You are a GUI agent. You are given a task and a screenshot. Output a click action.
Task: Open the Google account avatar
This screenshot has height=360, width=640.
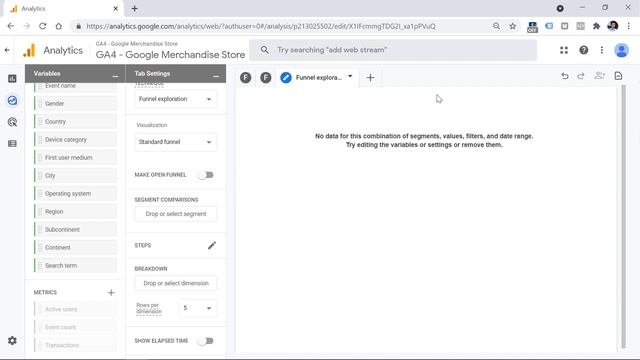tap(622, 50)
